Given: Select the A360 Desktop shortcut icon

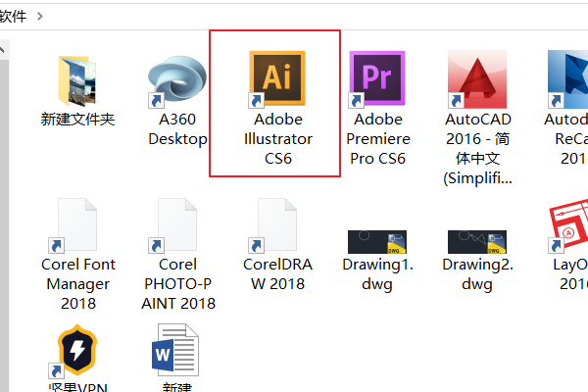Looking at the screenshot, I should pos(177,78).
